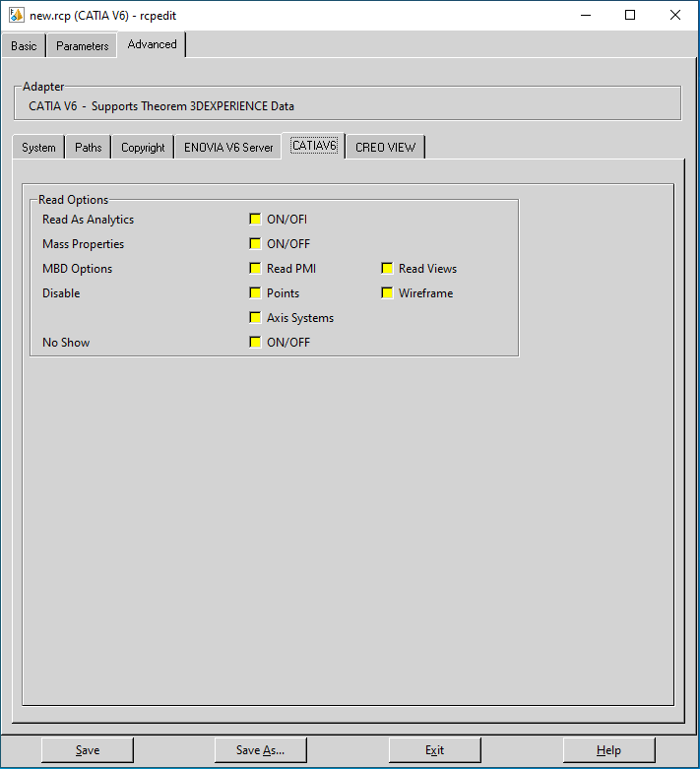Click the No Show label
This screenshot has width=700, height=769.
[66, 342]
